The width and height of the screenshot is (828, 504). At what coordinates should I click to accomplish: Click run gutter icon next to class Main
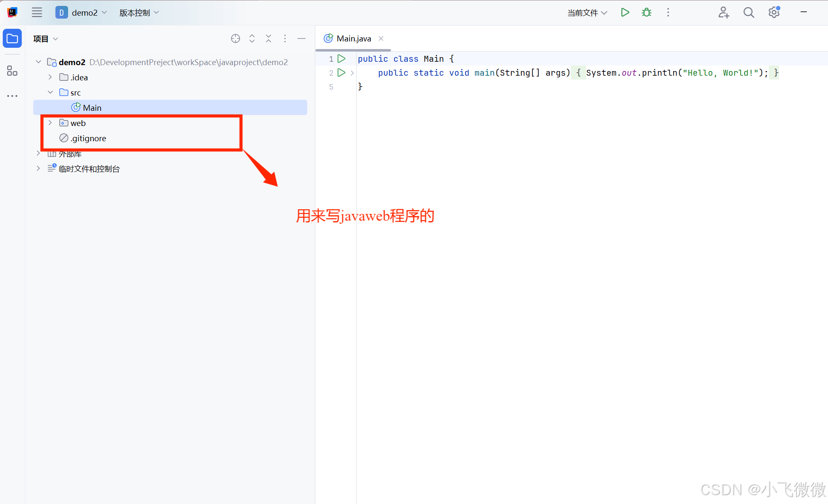pos(342,59)
